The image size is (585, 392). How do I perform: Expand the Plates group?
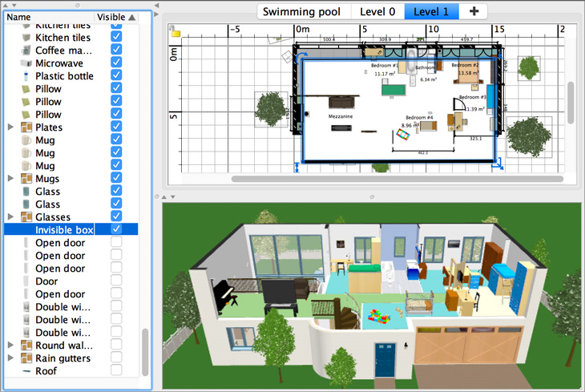[10, 127]
